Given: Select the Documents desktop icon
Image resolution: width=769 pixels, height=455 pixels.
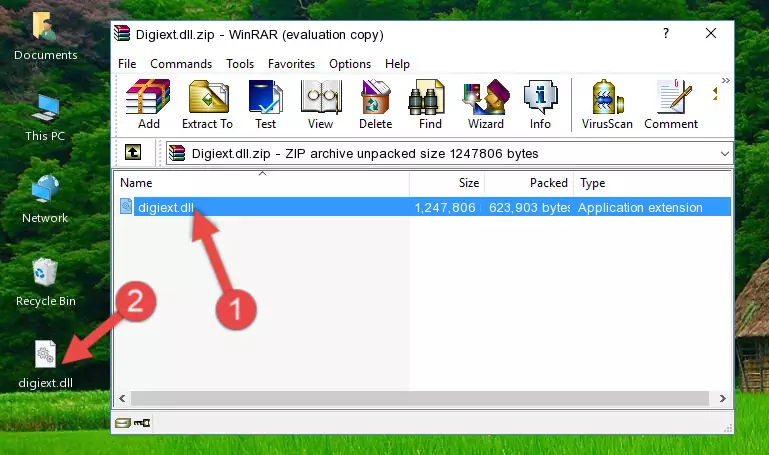Looking at the screenshot, I should pos(46,36).
